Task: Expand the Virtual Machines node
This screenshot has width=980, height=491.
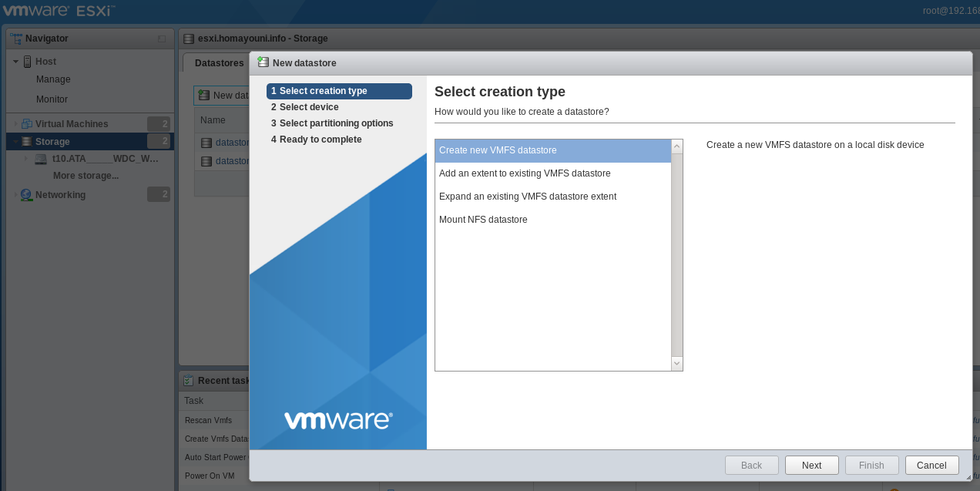Action: (15, 124)
